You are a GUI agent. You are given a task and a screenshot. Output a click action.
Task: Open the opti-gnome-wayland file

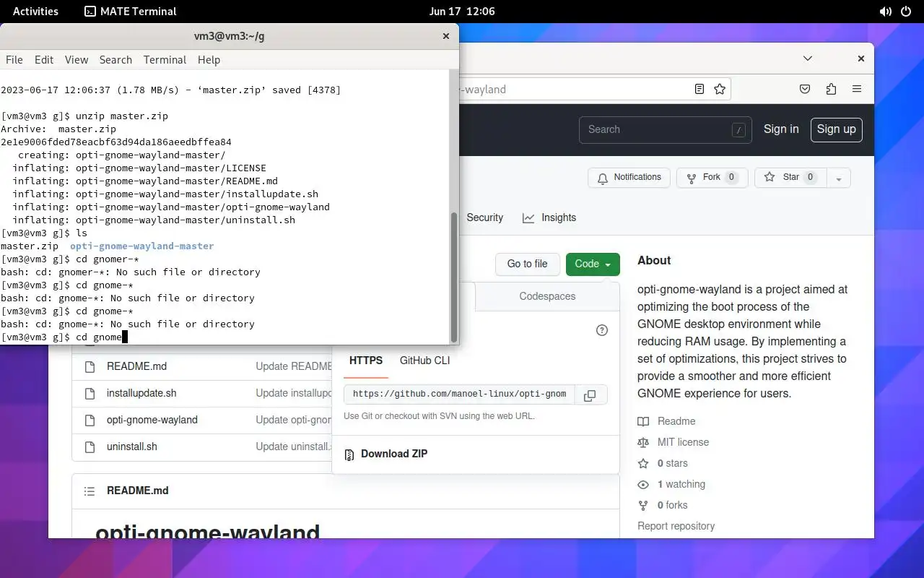coord(152,420)
